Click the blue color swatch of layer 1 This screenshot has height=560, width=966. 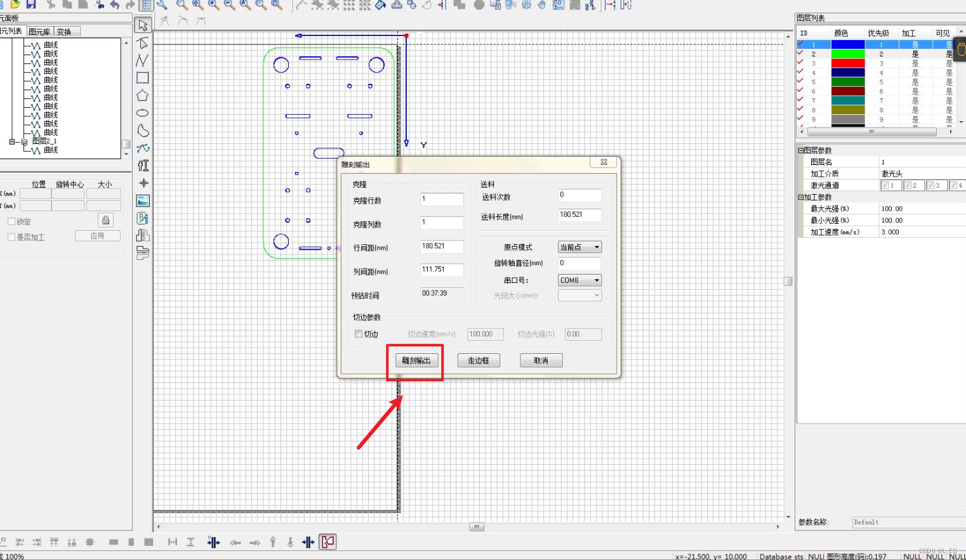(848, 44)
